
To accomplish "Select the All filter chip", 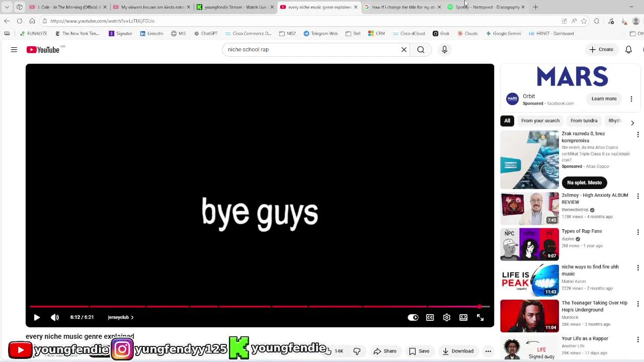I will pyautogui.click(x=507, y=121).
